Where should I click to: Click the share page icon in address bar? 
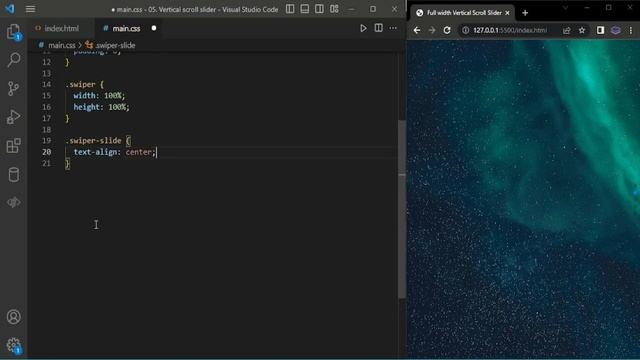tap(567, 30)
